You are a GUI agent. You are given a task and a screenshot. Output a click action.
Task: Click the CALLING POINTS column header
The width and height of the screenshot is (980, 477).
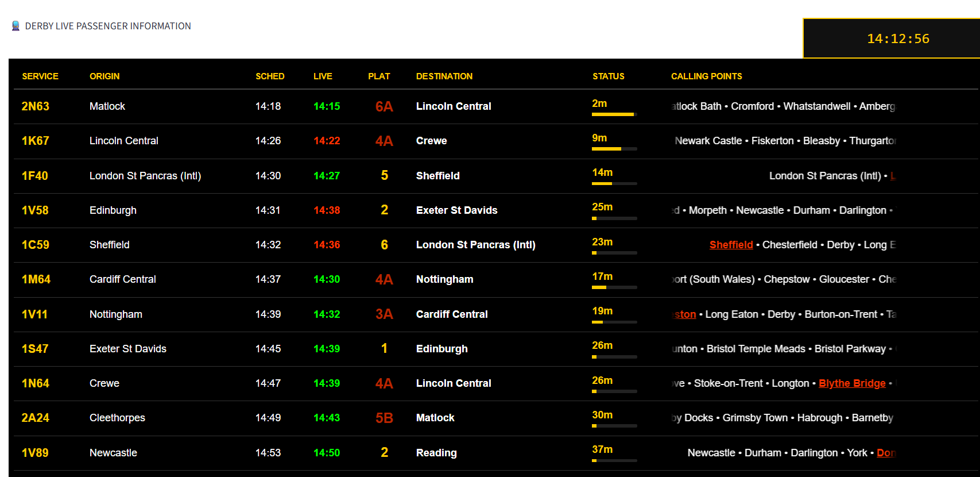pyautogui.click(x=706, y=76)
